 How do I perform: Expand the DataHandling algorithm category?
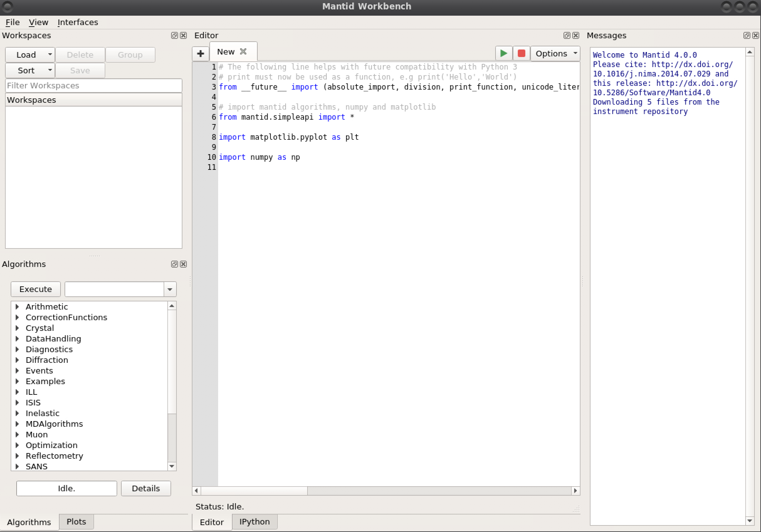[x=17, y=339]
